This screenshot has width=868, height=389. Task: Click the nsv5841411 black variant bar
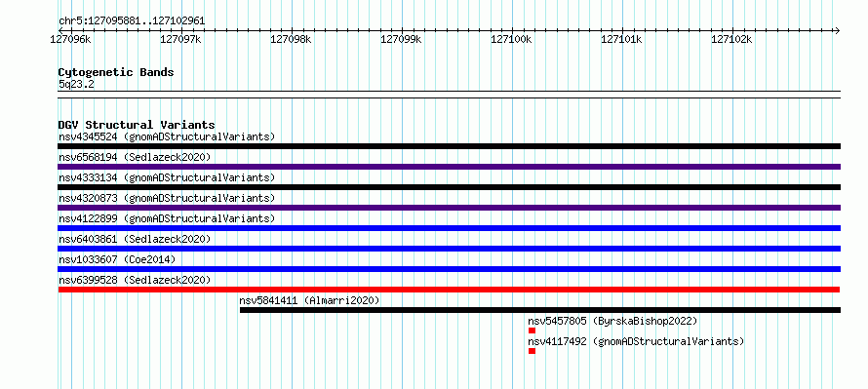(539, 310)
